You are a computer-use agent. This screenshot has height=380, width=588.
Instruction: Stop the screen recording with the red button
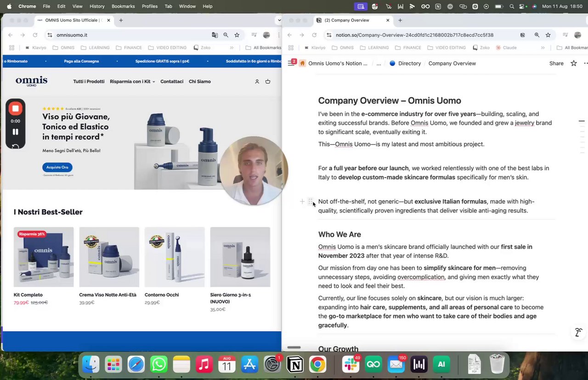[x=15, y=108]
